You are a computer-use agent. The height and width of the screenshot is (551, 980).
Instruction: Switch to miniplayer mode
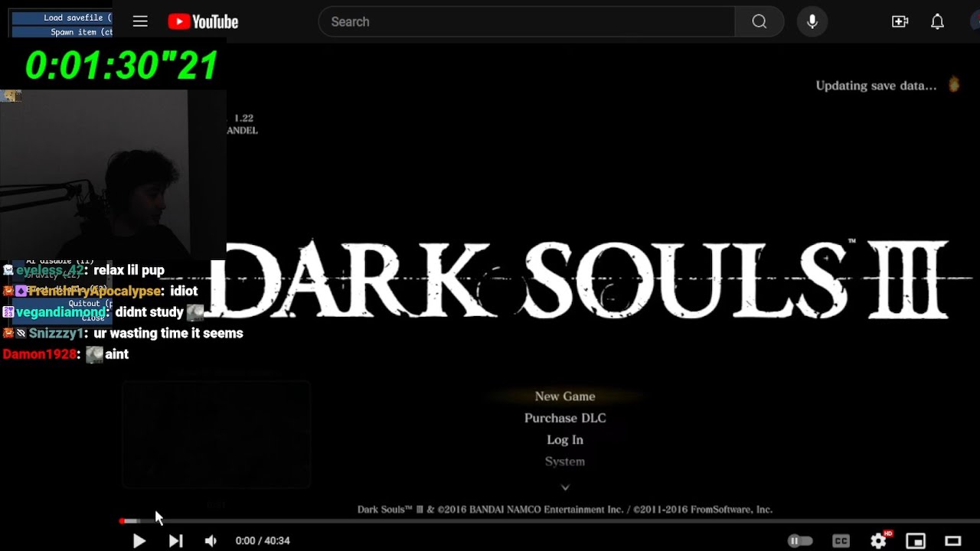916,541
